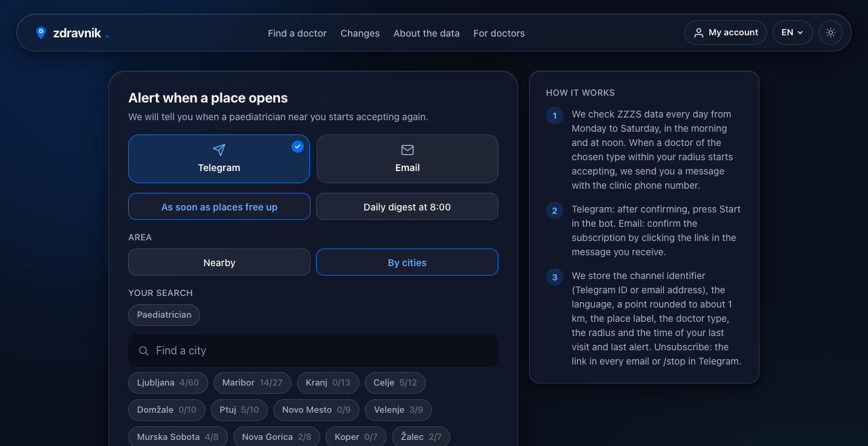Click the zdravnik location pin logo
The image size is (868, 446).
click(x=41, y=33)
